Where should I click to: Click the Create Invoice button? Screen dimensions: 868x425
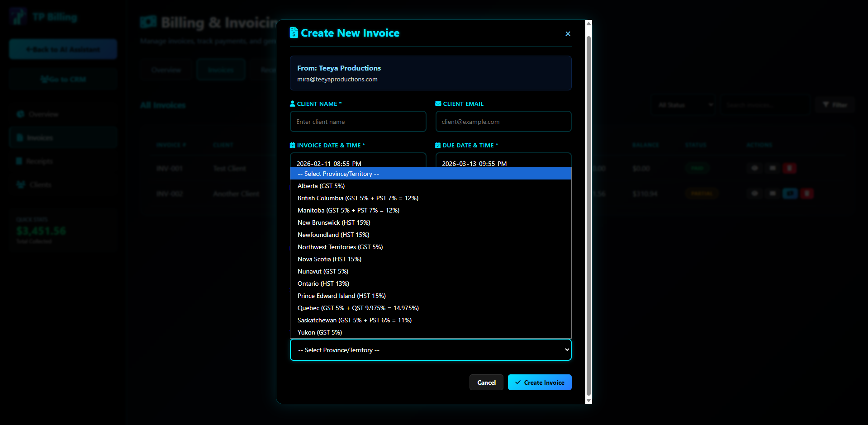tap(540, 382)
